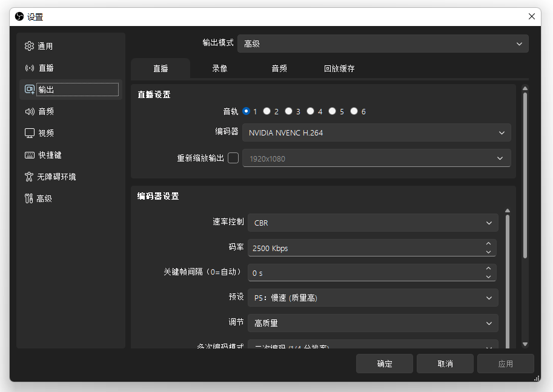
Task: Open the encoder NVIDIA NVENC H.264 dropdown
Action: pyautogui.click(x=376, y=132)
